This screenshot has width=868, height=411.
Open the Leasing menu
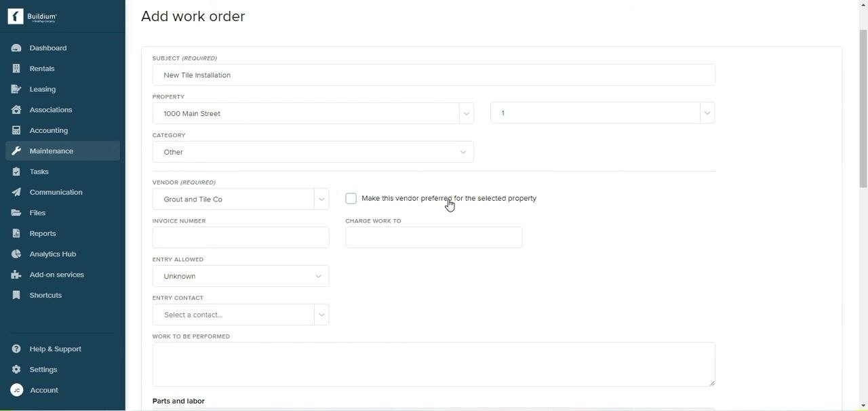click(62, 89)
